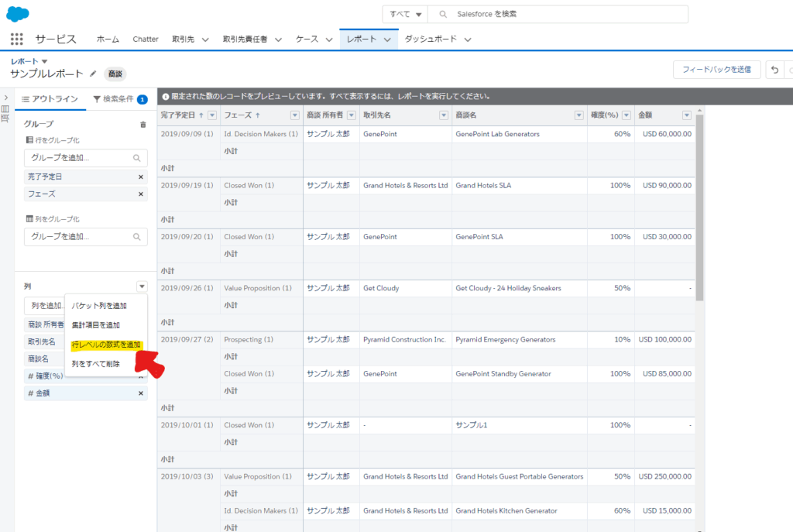The width and height of the screenshot is (793, 532).
Task: Click フィードバックを送信 button
Action: click(x=716, y=70)
